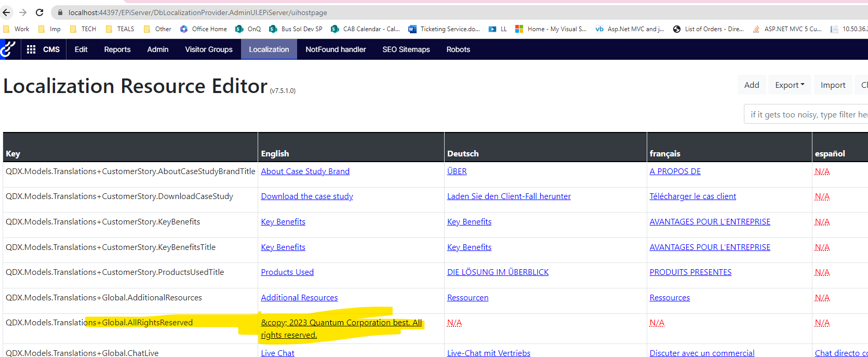Click the Import button

(833, 85)
